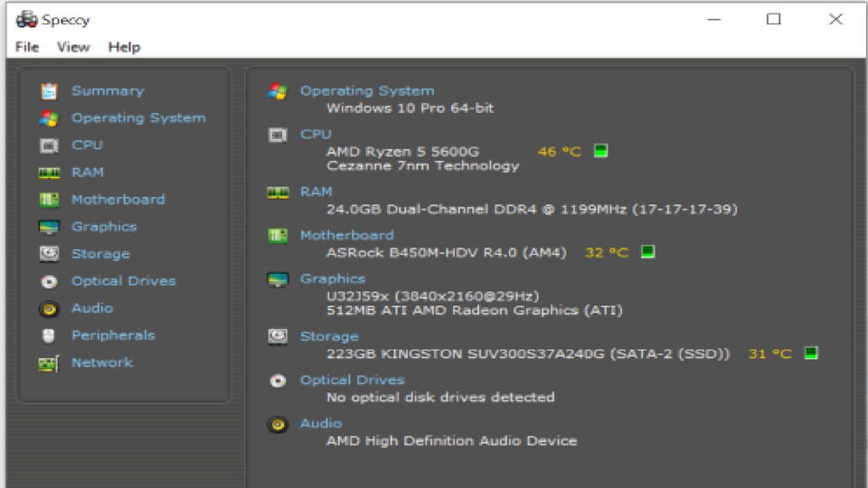Select CPU in the sidebar
This screenshot has width=868, height=488.
pos(87,145)
